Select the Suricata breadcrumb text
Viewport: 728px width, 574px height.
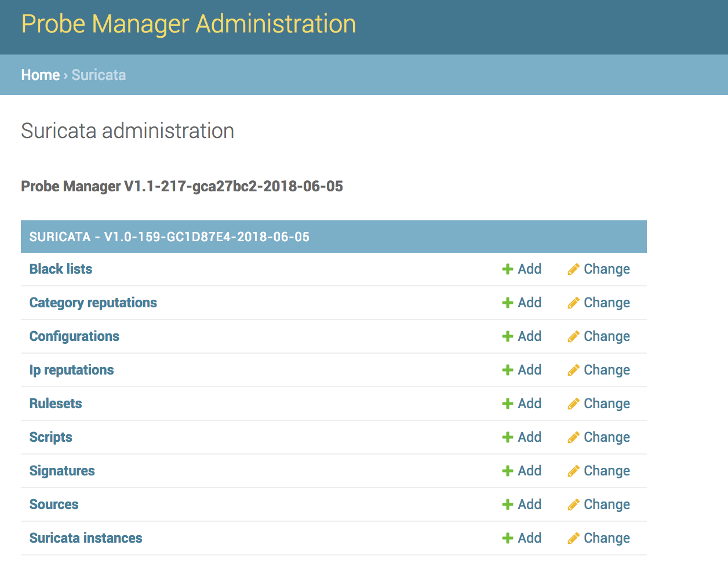[x=99, y=75]
